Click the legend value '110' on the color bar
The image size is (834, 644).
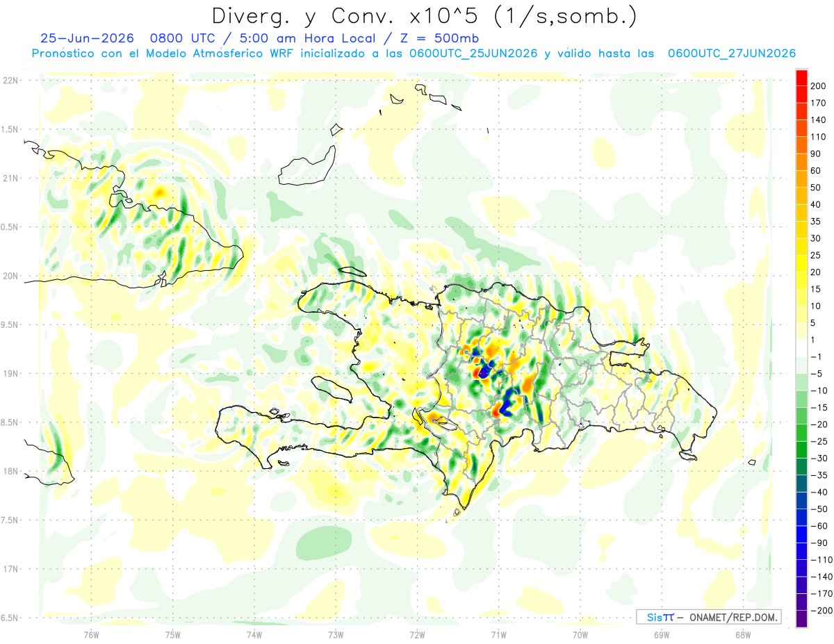tap(818, 137)
